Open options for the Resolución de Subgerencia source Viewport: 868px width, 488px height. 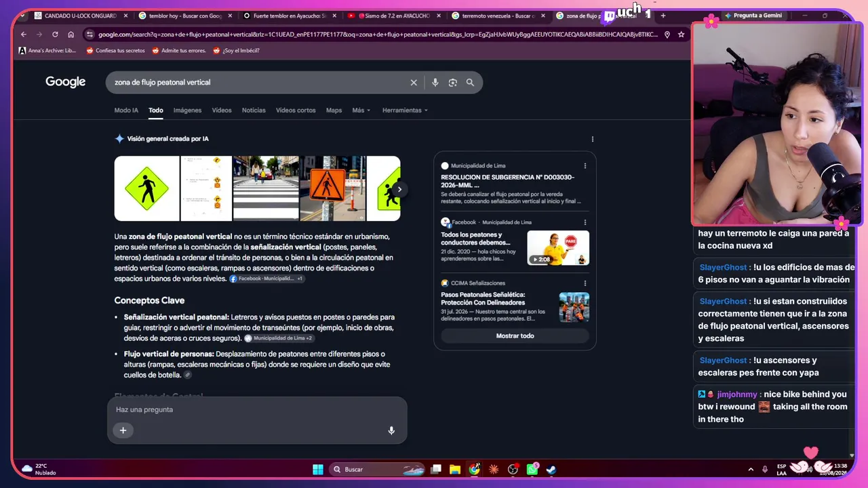tap(585, 165)
